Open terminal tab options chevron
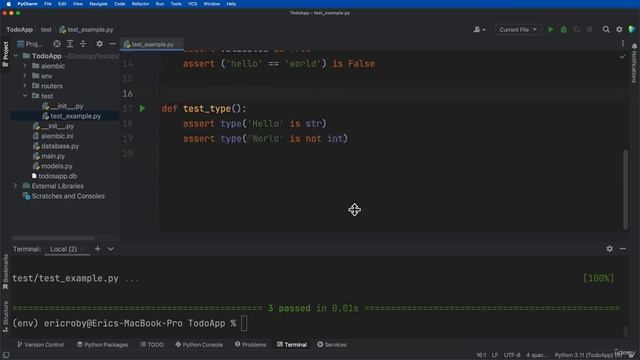This screenshot has width=640, height=360. coord(111,249)
